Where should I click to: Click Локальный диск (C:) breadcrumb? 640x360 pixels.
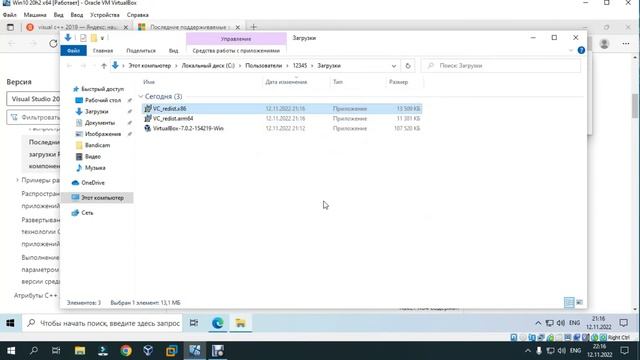tap(208, 66)
